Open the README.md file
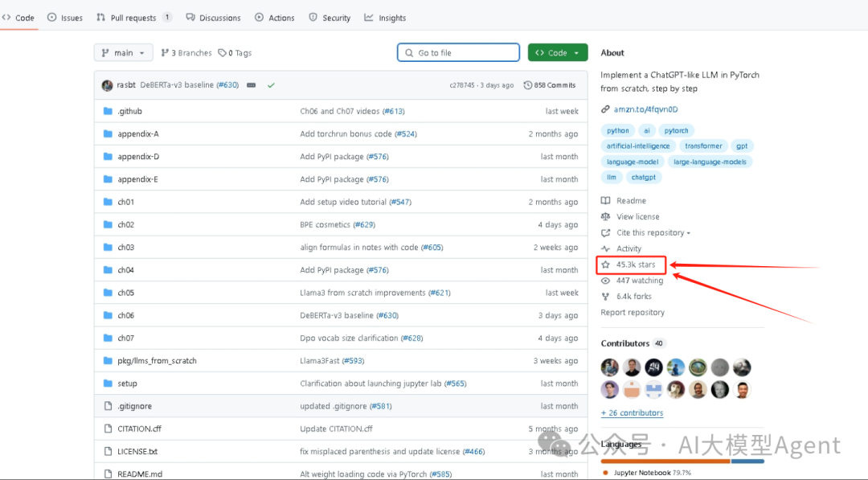The width and height of the screenshot is (868, 480). point(140,474)
